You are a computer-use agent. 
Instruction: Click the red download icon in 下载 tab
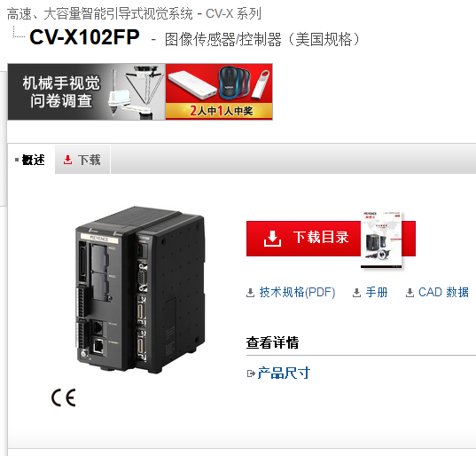[x=67, y=160]
